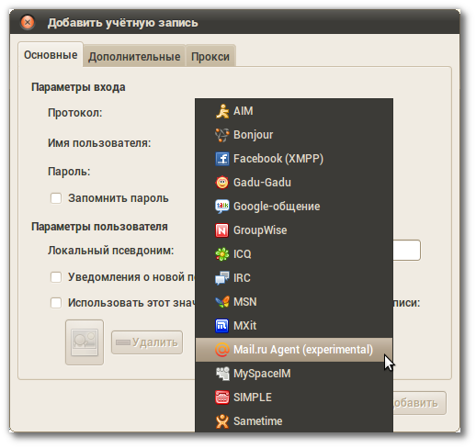Click the Удалить button
Screen dimensions: 476x448
click(147, 342)
